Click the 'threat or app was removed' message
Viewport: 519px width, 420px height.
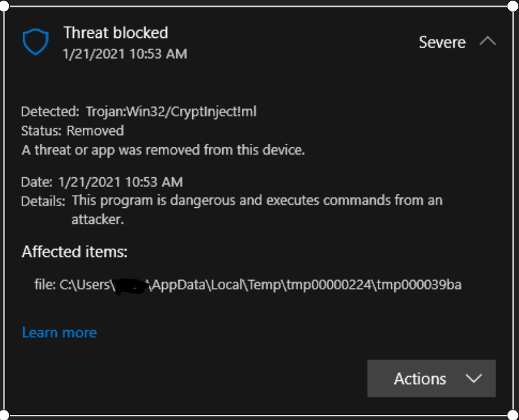tap(163, 150)
